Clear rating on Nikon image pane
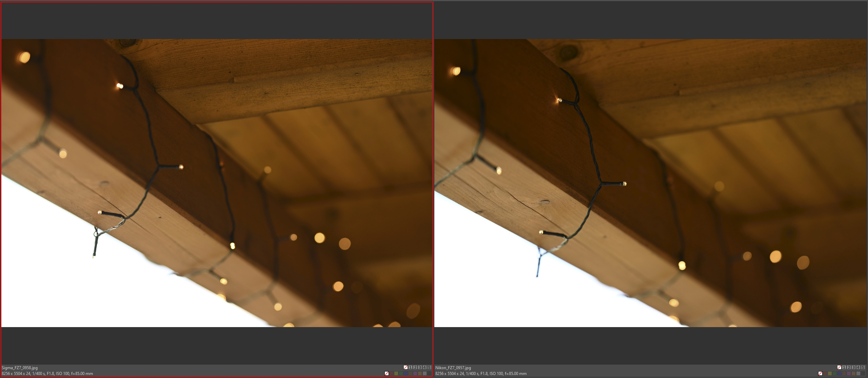This screenshot has width=868, height=378. (839, 367)
